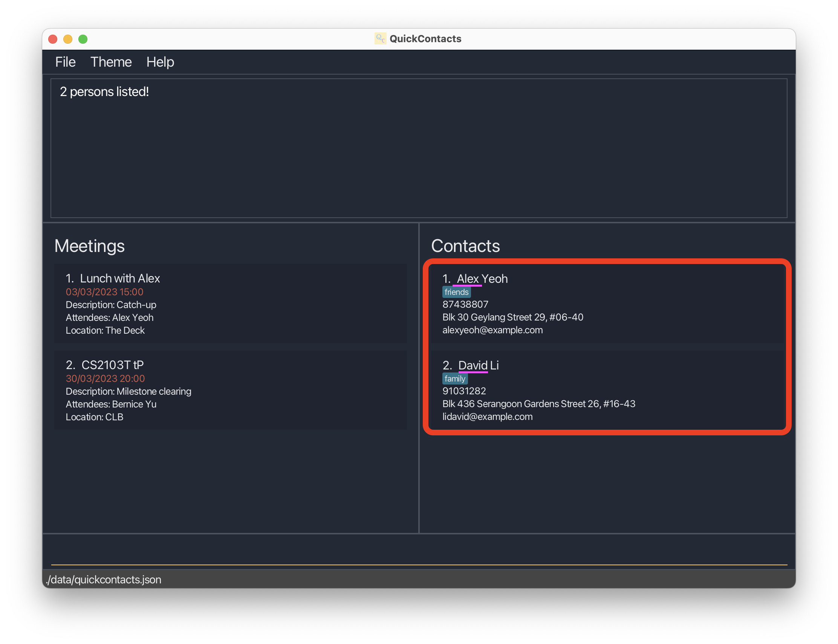Click phone number 87438807
Screen dimensions: 838x644
tap(465, 305)
